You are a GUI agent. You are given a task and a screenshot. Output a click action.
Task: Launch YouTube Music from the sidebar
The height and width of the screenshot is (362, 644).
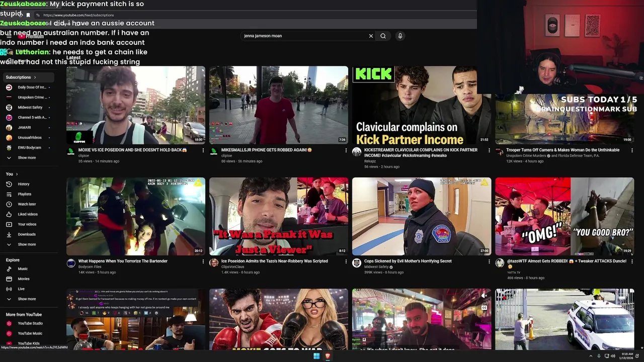[30, 333]
